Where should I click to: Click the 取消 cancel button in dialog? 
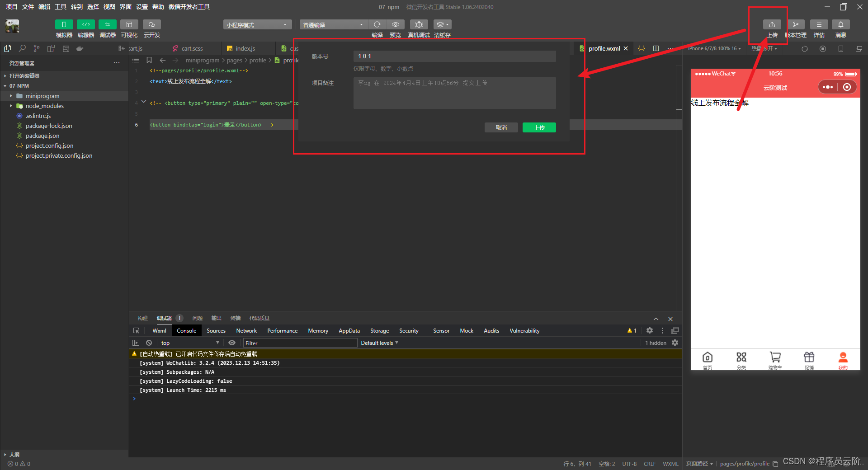[x=501, y=127]
